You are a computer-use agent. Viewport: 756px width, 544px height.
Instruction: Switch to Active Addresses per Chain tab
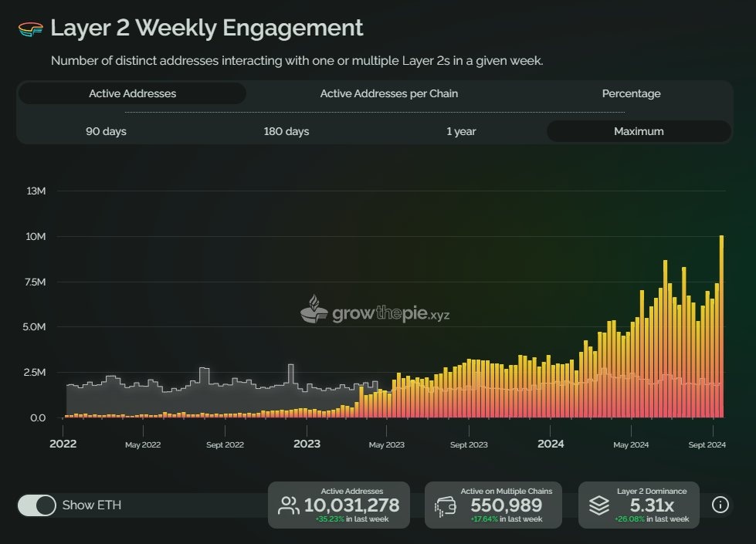point(389,93)
